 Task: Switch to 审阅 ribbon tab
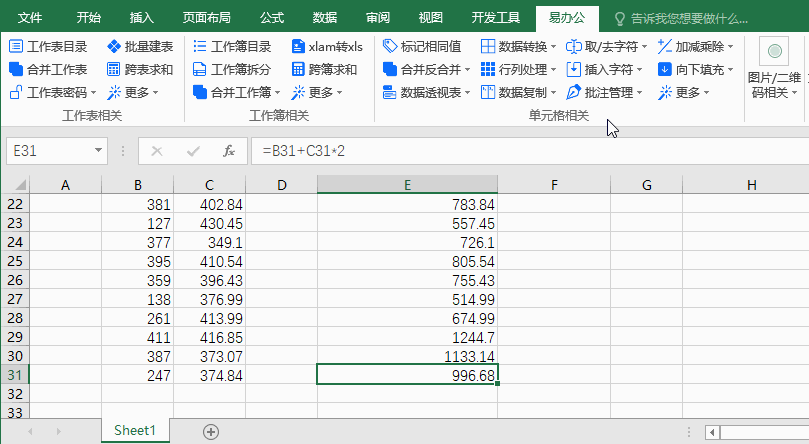378,18
